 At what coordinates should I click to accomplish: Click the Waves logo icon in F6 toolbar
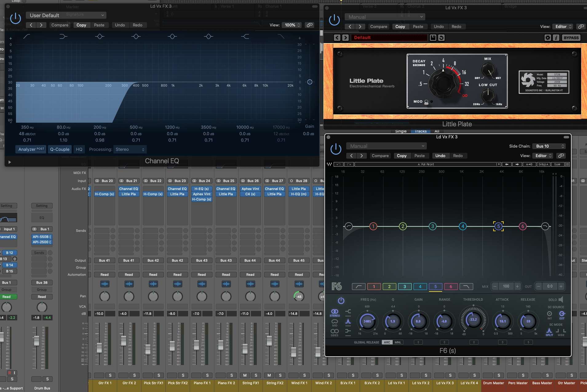329,164
